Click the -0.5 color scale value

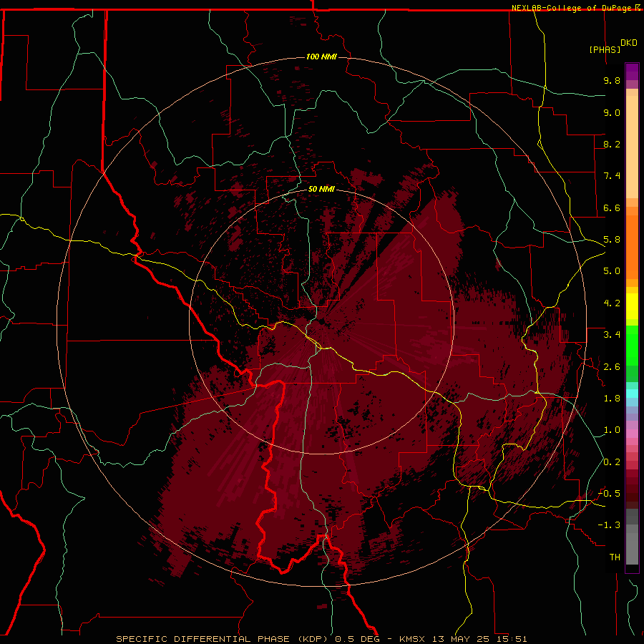coord(609,494)
